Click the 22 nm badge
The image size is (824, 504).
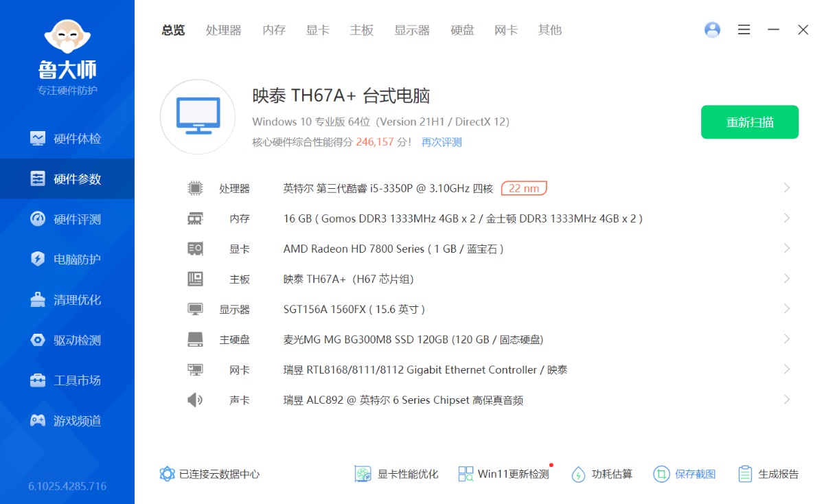click(x=524, y=188)
